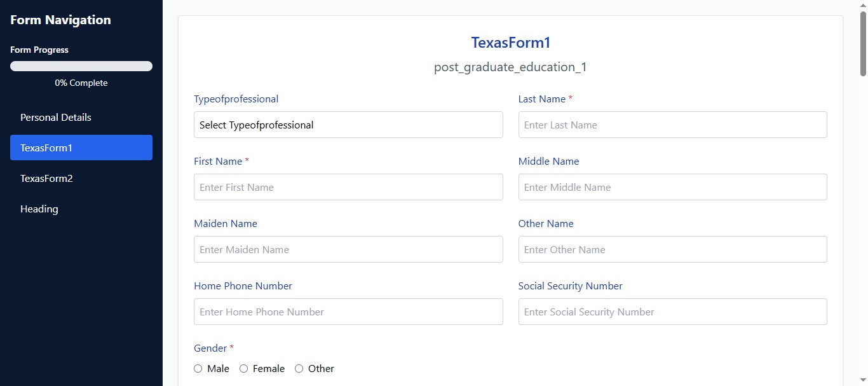Click the 0% Complete progress label
Screen dimensions: 868x386
81,83
